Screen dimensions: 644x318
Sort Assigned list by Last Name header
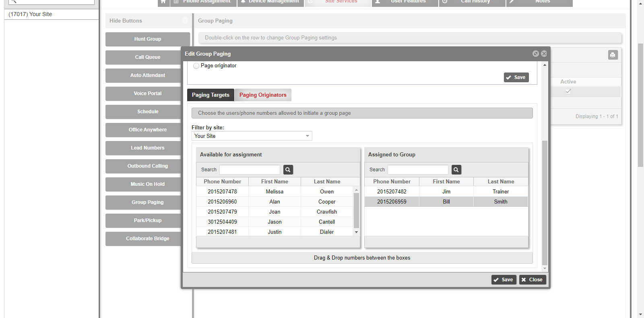click(501, 182)
